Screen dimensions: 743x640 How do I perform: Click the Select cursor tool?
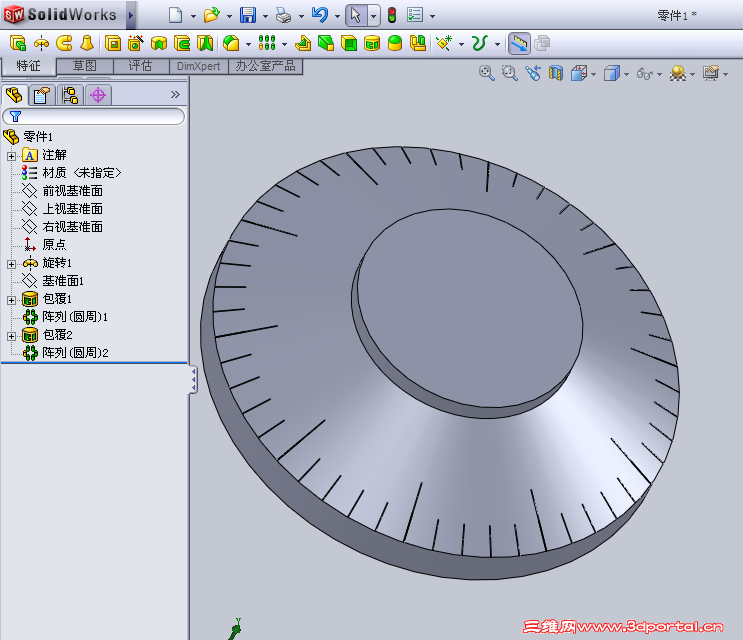click(x=356, y=15)
